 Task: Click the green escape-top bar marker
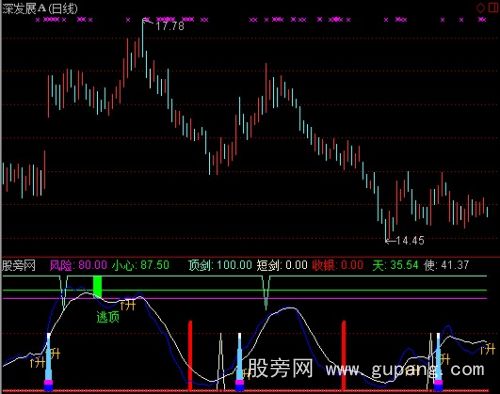click(x=97, y=287)
